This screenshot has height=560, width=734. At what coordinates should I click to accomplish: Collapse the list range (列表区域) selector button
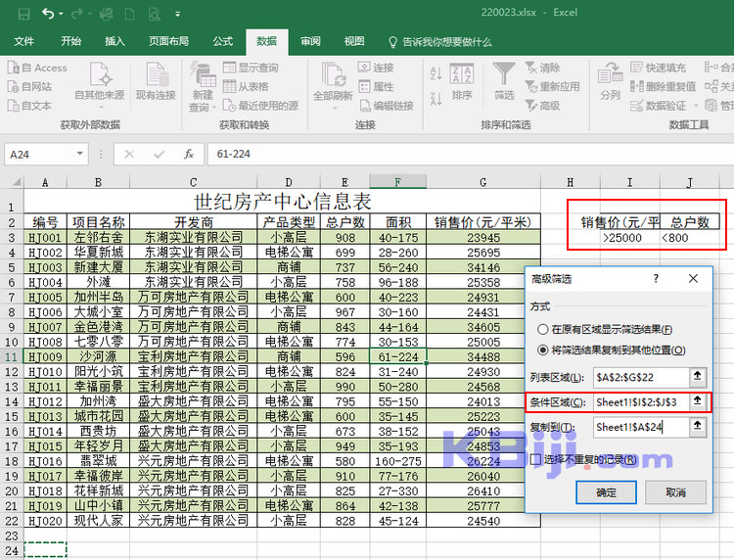[x=698, y=377]
